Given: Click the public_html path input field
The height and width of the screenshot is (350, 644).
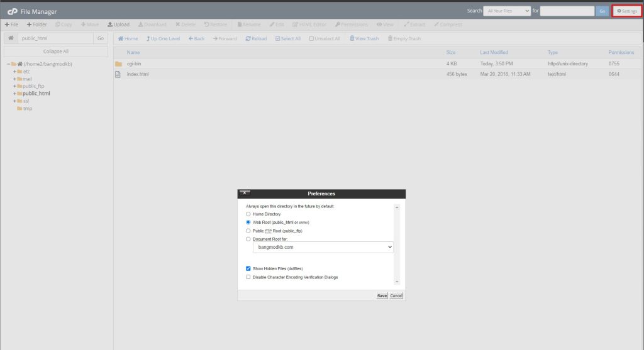Looking at the screenshot, I should [x=55, y=38].
